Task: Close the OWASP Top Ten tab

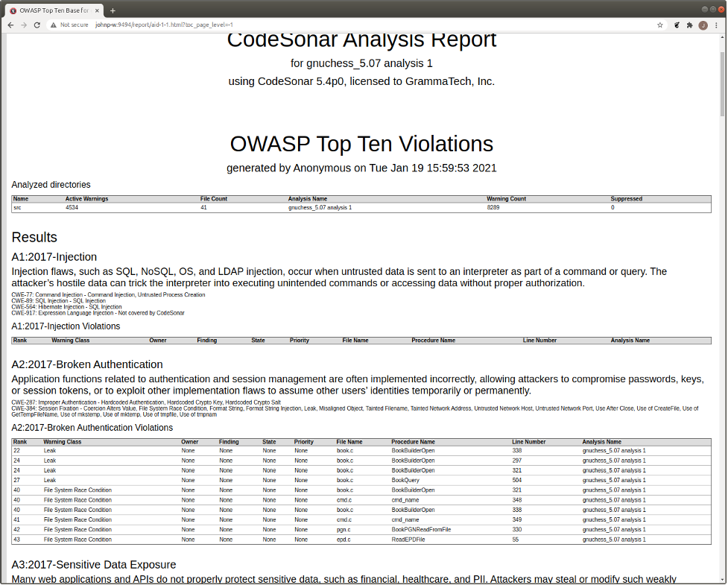Action: pyautogui.click(x=97, y=10)
